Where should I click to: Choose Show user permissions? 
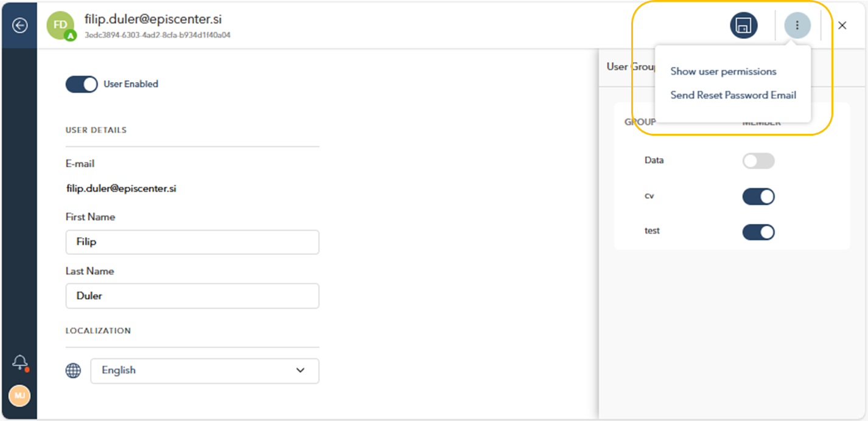723,71
